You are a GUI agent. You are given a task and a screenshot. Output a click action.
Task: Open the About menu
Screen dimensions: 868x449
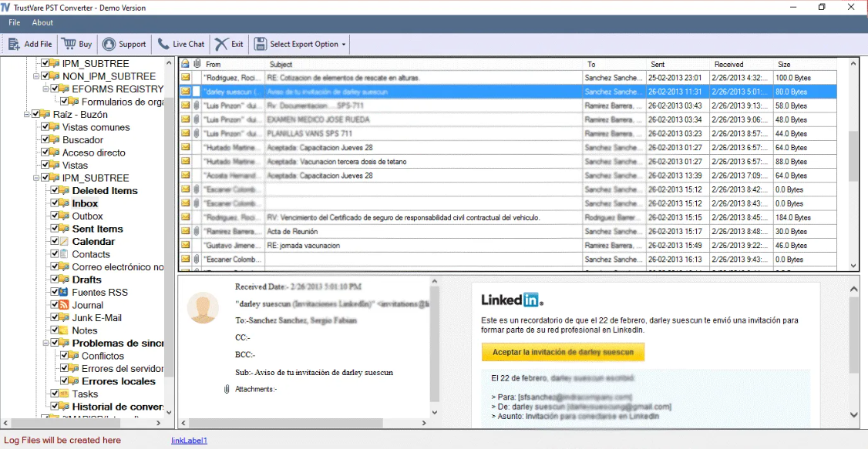(x=42, y=22)
